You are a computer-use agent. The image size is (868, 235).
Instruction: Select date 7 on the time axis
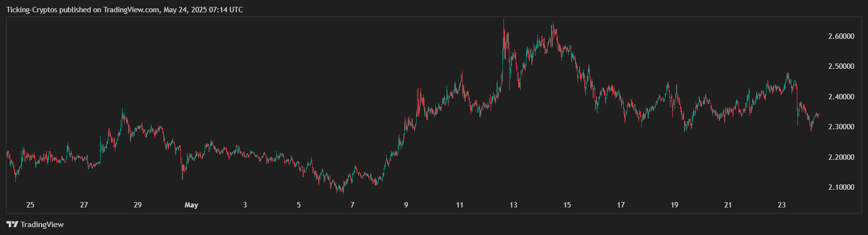point(352,205)
